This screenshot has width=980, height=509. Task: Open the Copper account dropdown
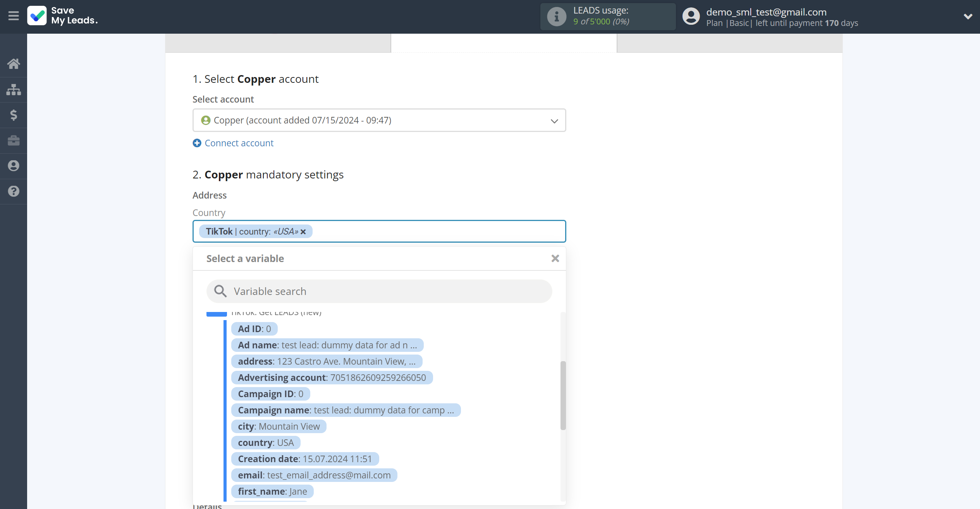[379, 120]
